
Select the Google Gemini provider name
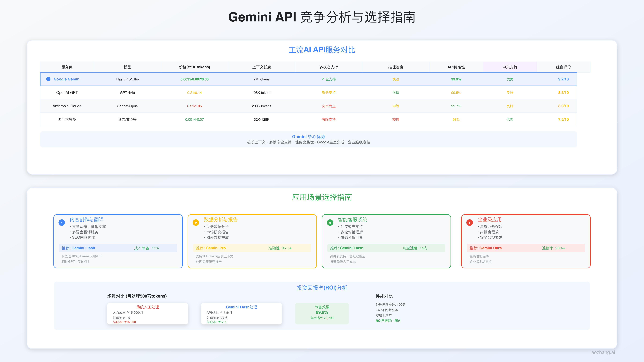(67, 79)
